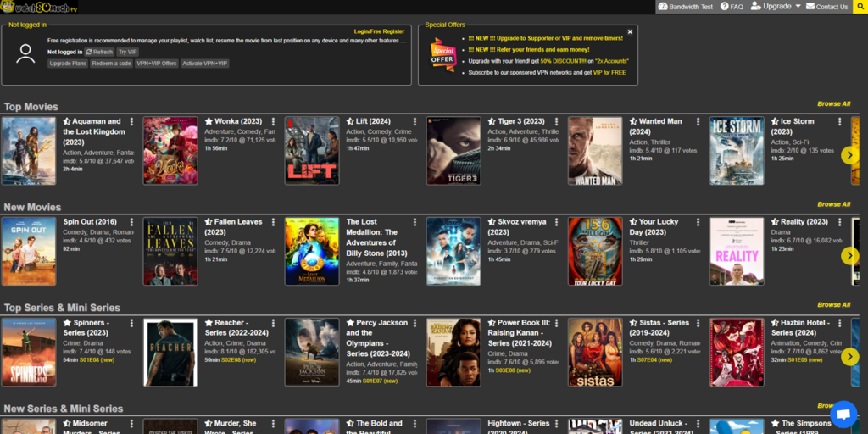
Task: Open three-dot menu for Spinners series
Action: (131, 323)
